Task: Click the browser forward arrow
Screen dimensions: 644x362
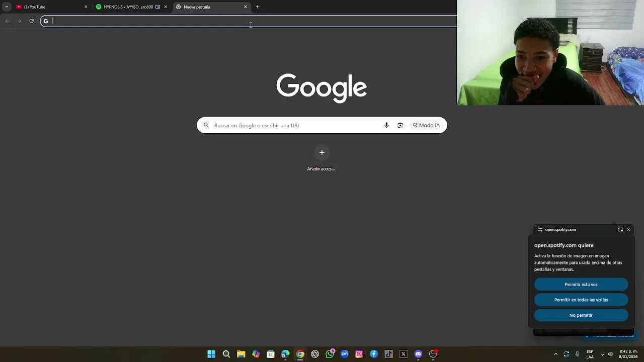Action: pos(19,21)
